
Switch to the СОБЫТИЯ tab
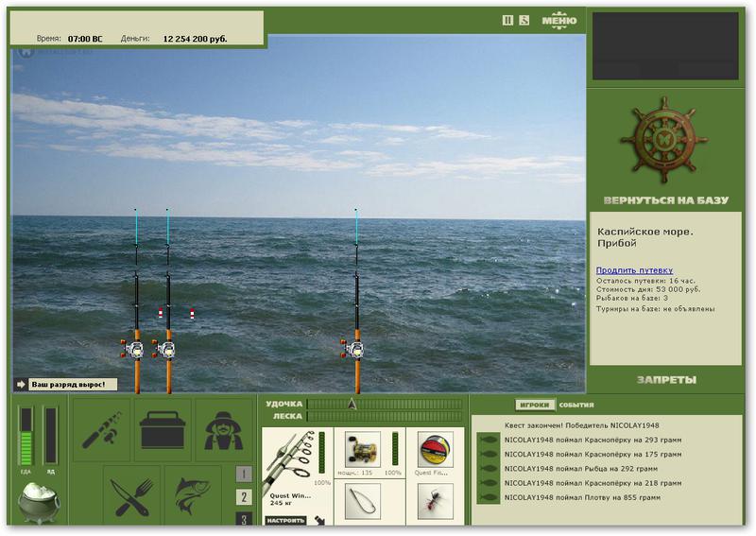(576, 405)
